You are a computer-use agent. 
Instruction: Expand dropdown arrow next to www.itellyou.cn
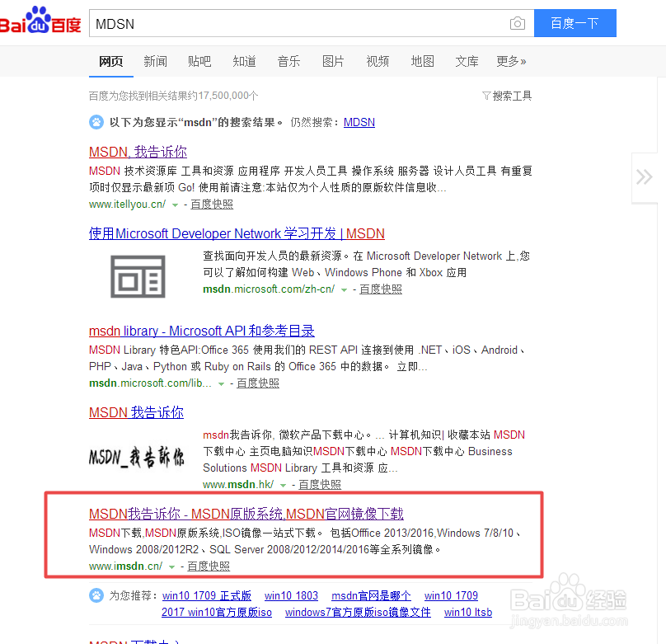[x=175, y=205]
